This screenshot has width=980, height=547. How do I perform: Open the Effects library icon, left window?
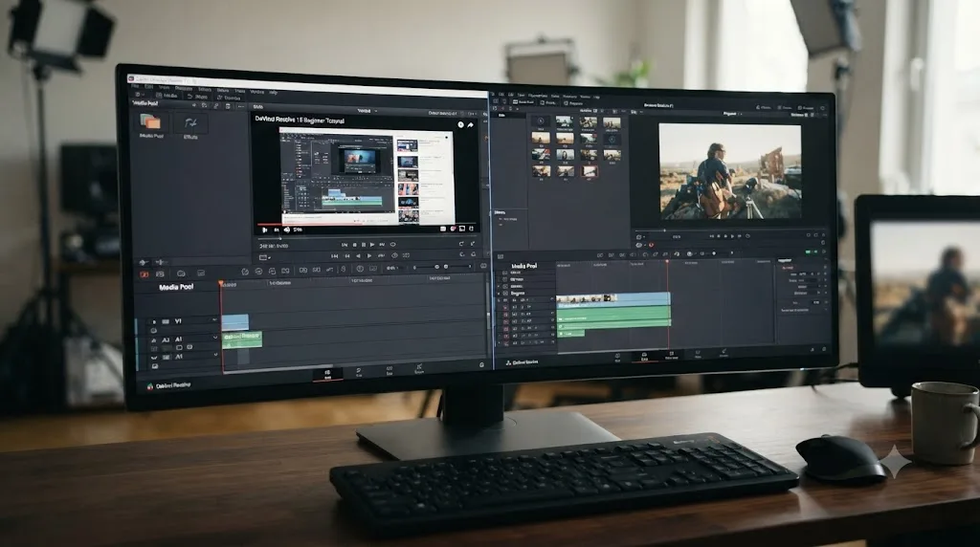point(190,123)
